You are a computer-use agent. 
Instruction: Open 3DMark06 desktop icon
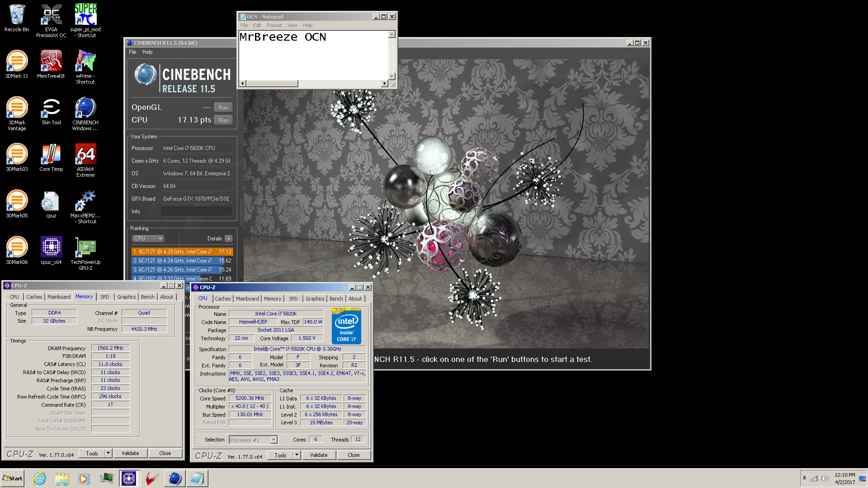coord(17,251)
